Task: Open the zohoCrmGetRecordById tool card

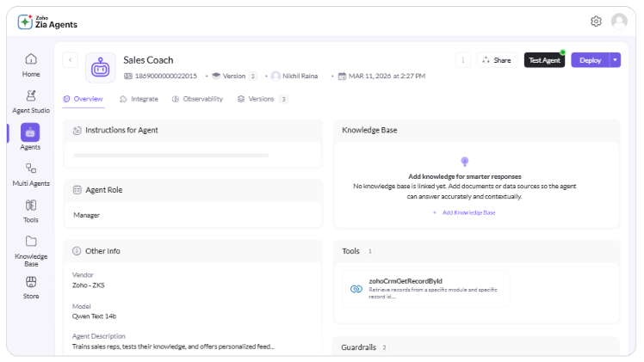Action: click(425, 289)
